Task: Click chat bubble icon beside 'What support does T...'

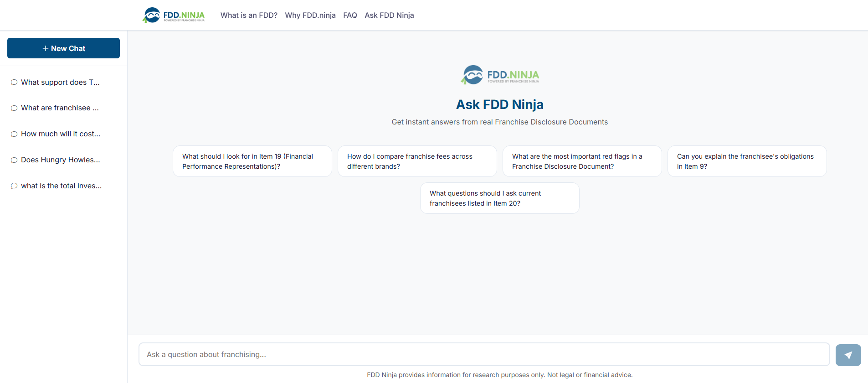Action: pos(14,83)
